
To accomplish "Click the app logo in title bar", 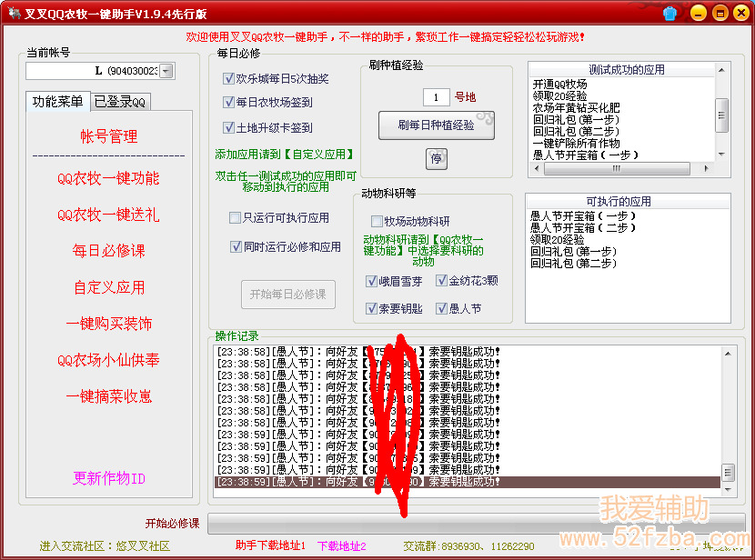I will [x=15, y=13].
